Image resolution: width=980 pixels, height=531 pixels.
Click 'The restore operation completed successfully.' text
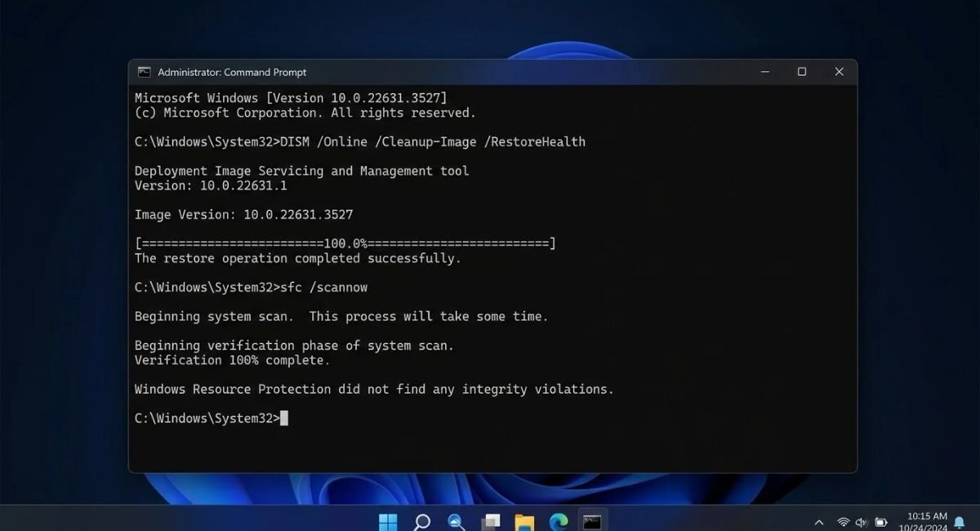tap(298, 258)
